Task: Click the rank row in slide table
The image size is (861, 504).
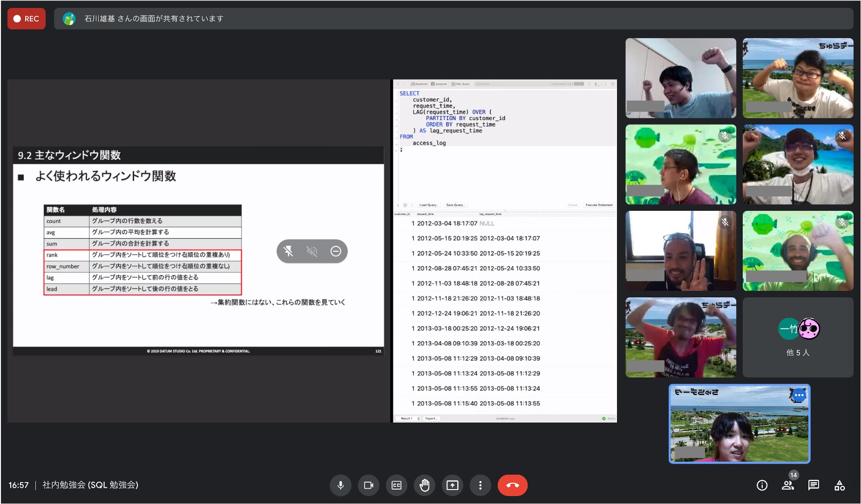Action: click(x=142, y=255)
